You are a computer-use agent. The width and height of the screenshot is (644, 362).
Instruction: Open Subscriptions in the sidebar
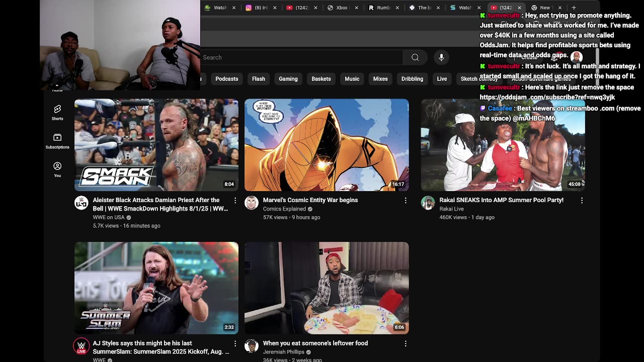coord(57,141)
